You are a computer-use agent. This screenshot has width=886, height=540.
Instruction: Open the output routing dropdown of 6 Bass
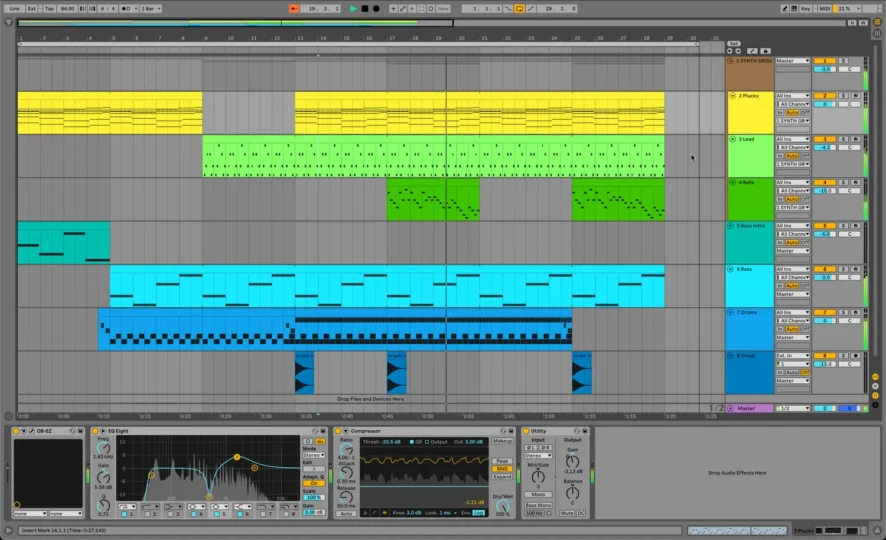793,294
